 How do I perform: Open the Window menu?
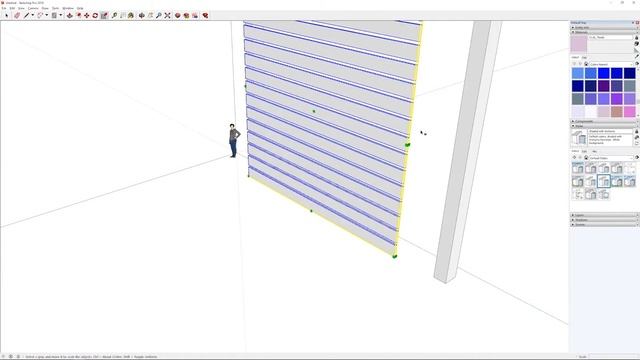coord(68,8)
